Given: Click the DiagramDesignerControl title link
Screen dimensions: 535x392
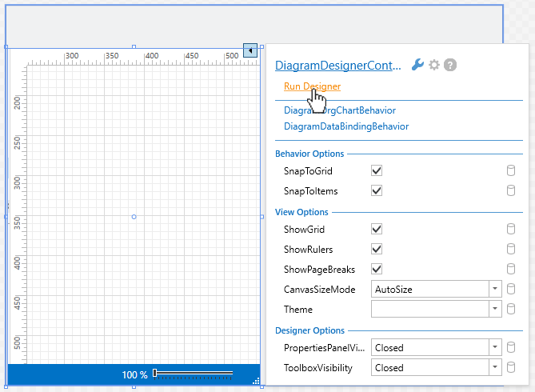Looking at the screenshot, I should 338,66.
